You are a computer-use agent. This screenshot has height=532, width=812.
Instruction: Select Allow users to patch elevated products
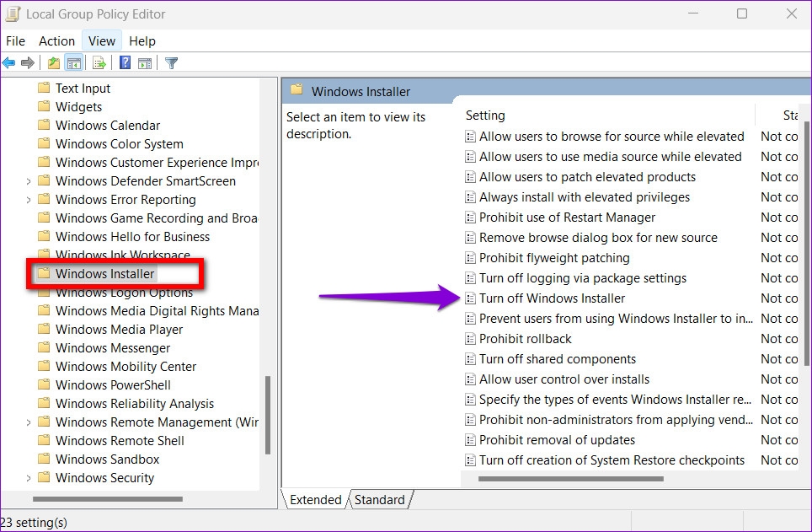pyautogui.click(x=587, y=177)
